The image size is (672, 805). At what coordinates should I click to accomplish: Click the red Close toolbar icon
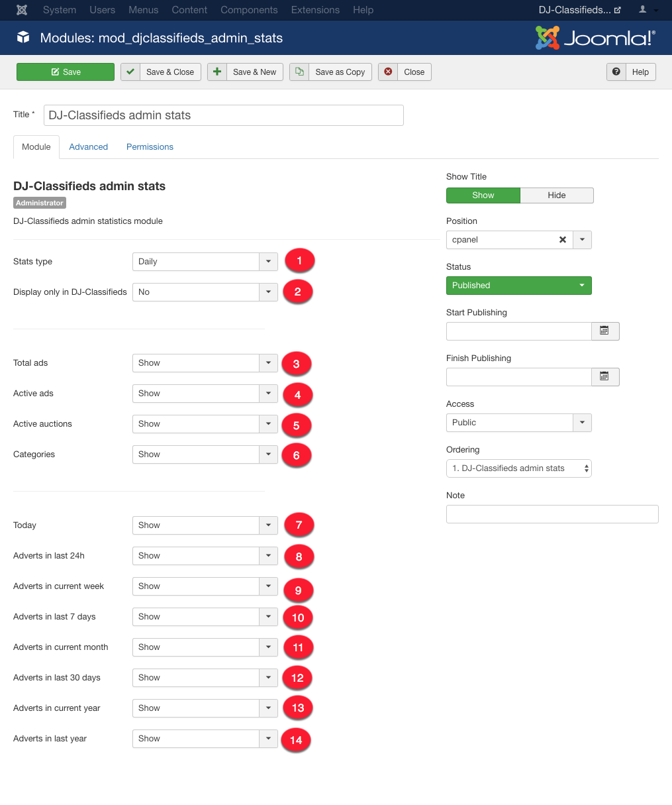[x=388, y=72]
